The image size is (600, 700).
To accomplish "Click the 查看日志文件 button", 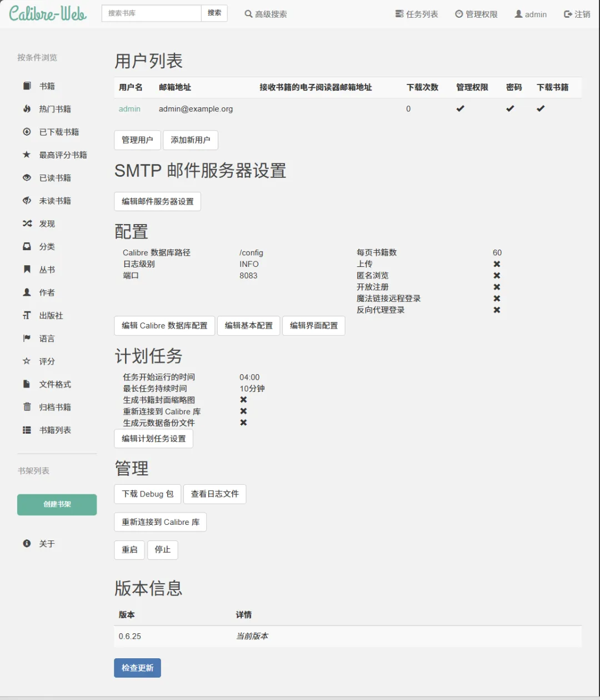I will 215,494.
